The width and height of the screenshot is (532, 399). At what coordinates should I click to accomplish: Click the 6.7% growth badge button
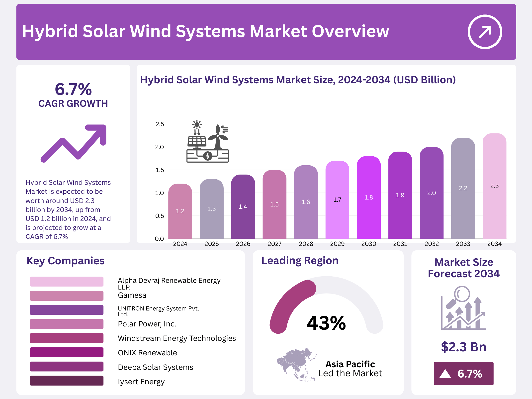[463, 374]
